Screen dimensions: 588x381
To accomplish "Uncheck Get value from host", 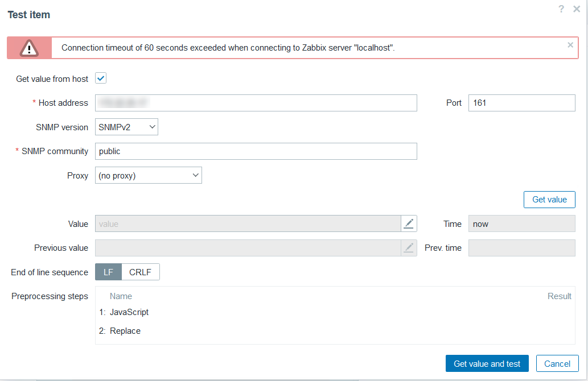I will coord(101,78).
